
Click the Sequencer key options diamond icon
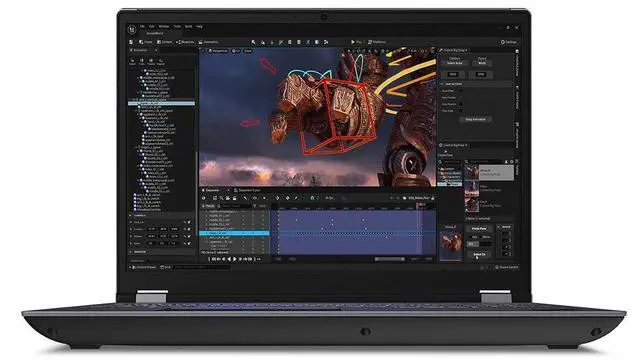278,198
